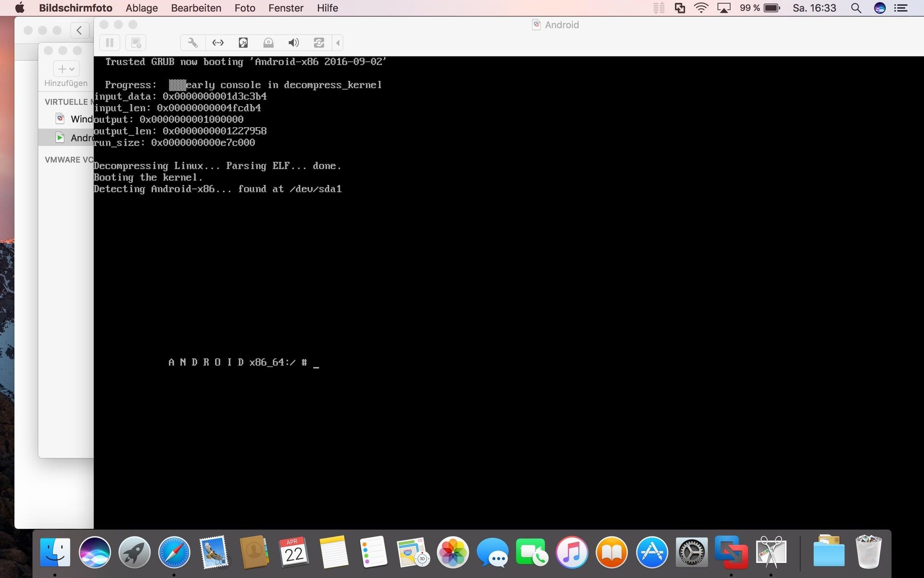Screen dimensions: 924x578
Task: Open Finder from the Dock
Action: click(55, 552)
